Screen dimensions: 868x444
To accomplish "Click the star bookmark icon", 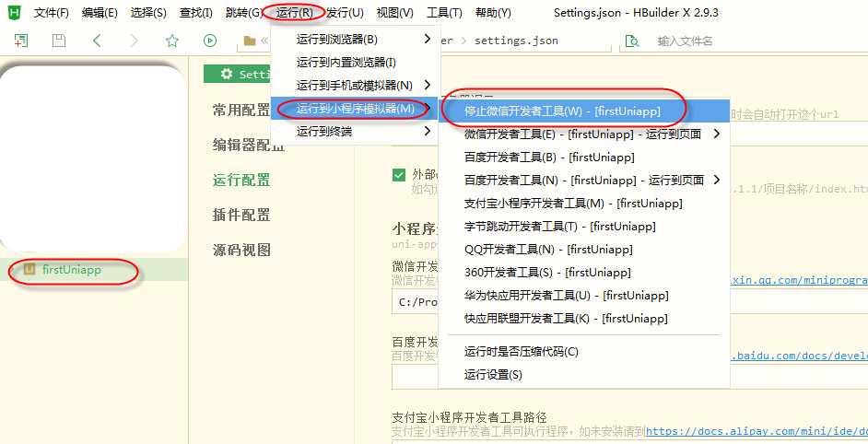I will point(172,41).
